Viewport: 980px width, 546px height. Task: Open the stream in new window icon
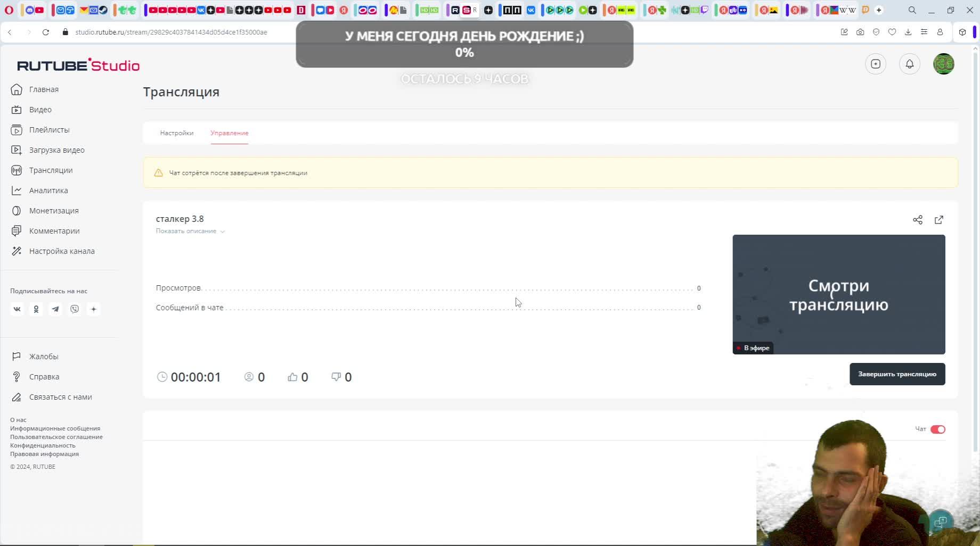[x=939, y=220]
